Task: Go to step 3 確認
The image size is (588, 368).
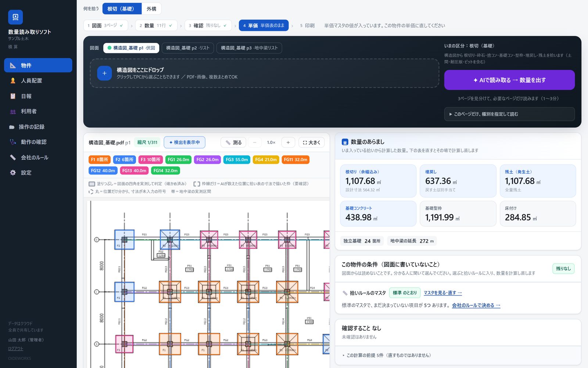Action: click(x=208, y=25)
